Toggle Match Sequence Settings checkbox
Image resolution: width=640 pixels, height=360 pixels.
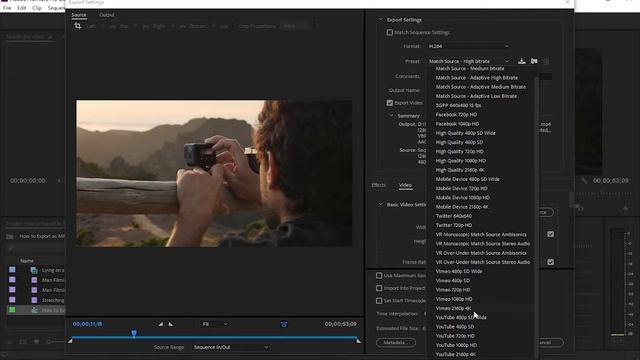pos(389,32)
